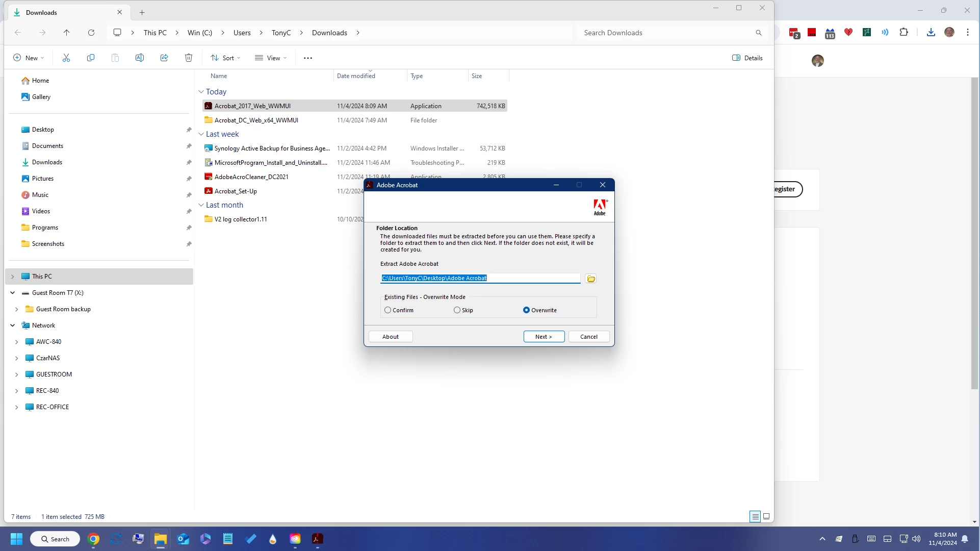Open the View options menu
The image size is (980, 551).
click(271, 58)
